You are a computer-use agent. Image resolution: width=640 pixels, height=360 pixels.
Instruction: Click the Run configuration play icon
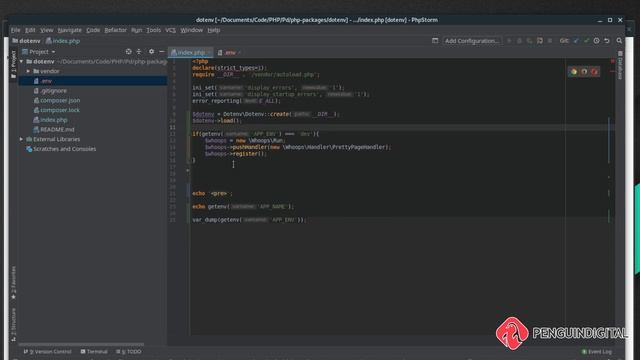coord(509,41)
